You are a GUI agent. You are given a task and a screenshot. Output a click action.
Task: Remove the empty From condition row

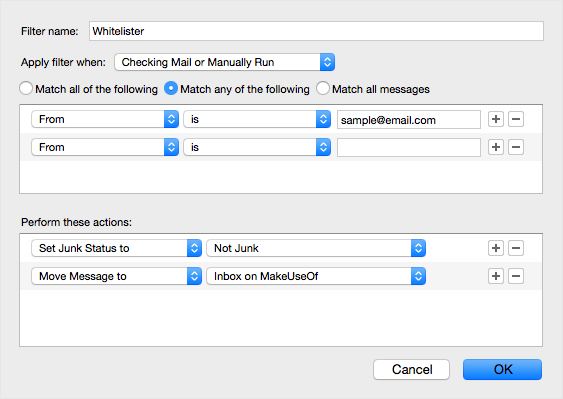[x=516, y=147]
